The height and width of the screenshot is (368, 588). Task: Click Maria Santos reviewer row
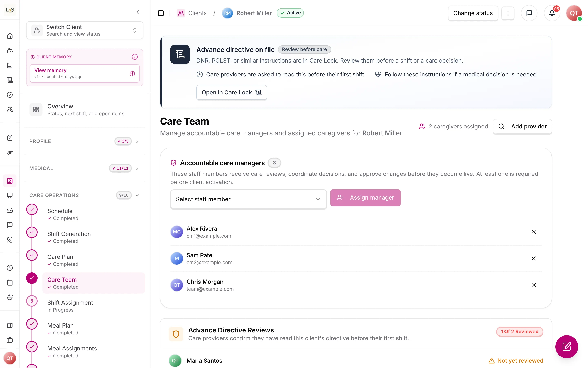point(356,360)
